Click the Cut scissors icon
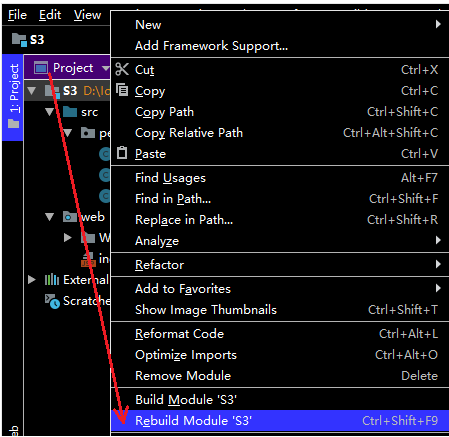The height and width of the screenshot is (437, 449). (122, 69)
